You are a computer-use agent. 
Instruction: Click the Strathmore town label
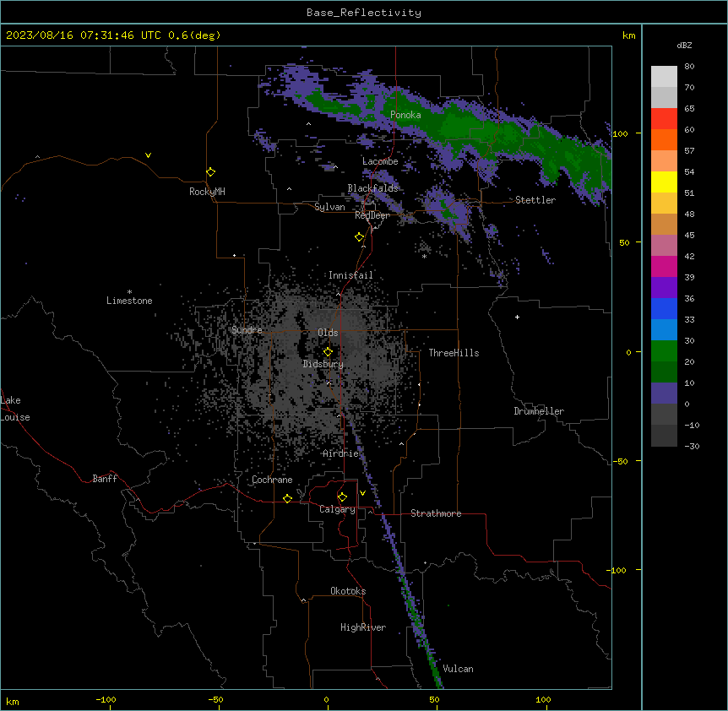[x=436, y=513]
